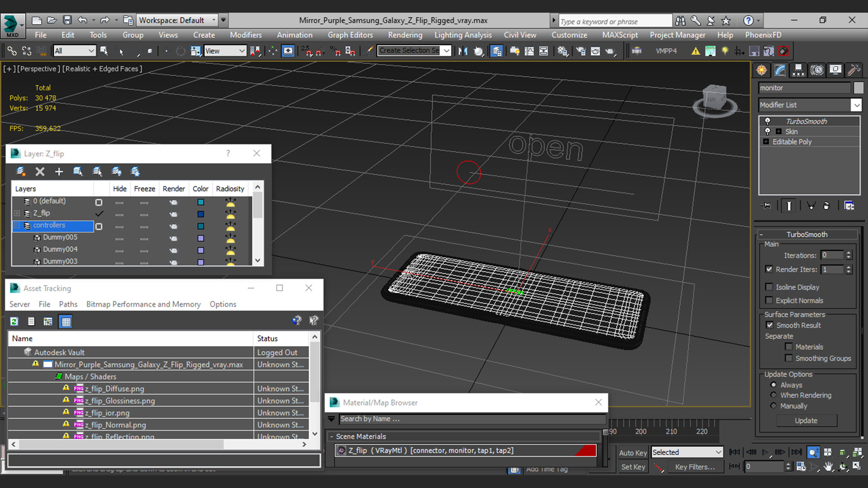
Task: Click Delete Layer X icon in Layer dialog
Action: [x=40, y=172]
